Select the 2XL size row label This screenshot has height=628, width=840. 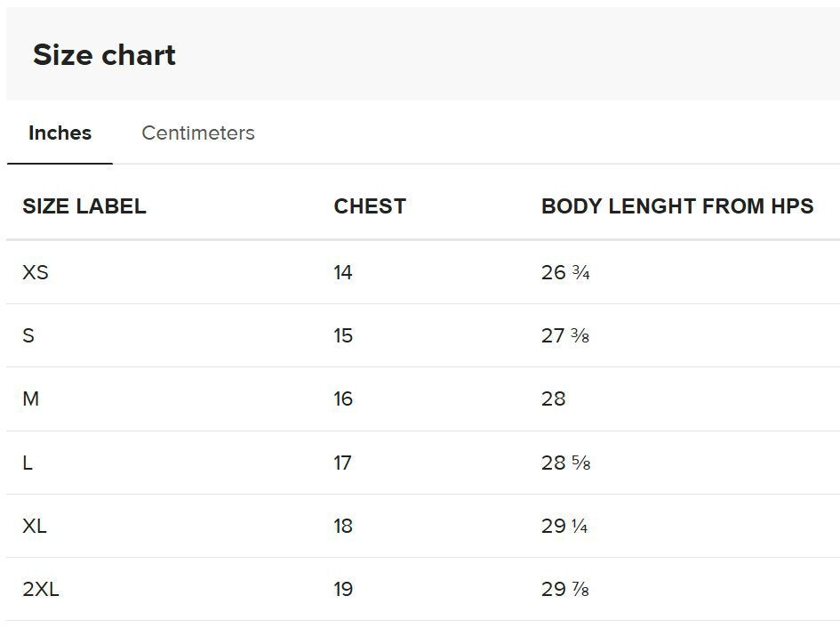point(41,590)
